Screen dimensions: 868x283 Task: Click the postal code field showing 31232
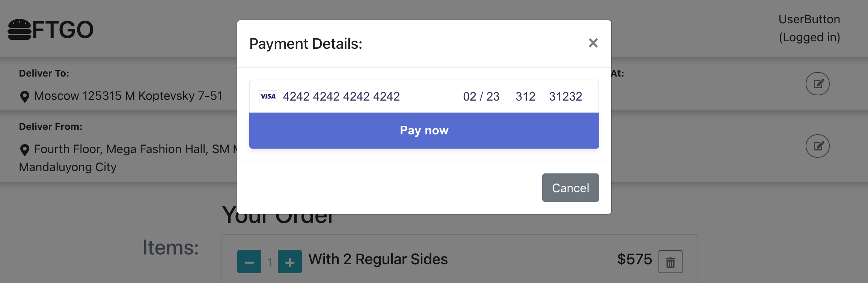point(565,96)
